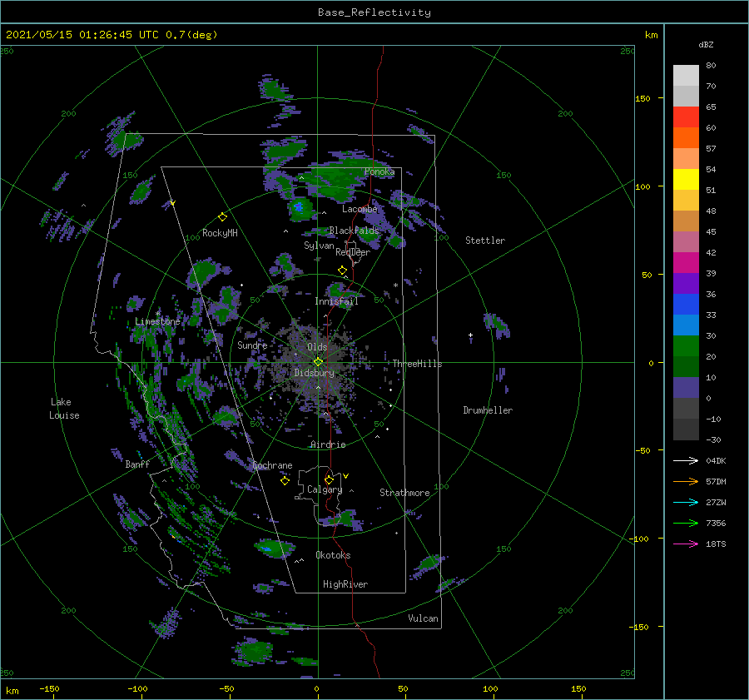Click the Stettler city label
Viewport: 749px width, 700px height.
click(x=485, y=241)
